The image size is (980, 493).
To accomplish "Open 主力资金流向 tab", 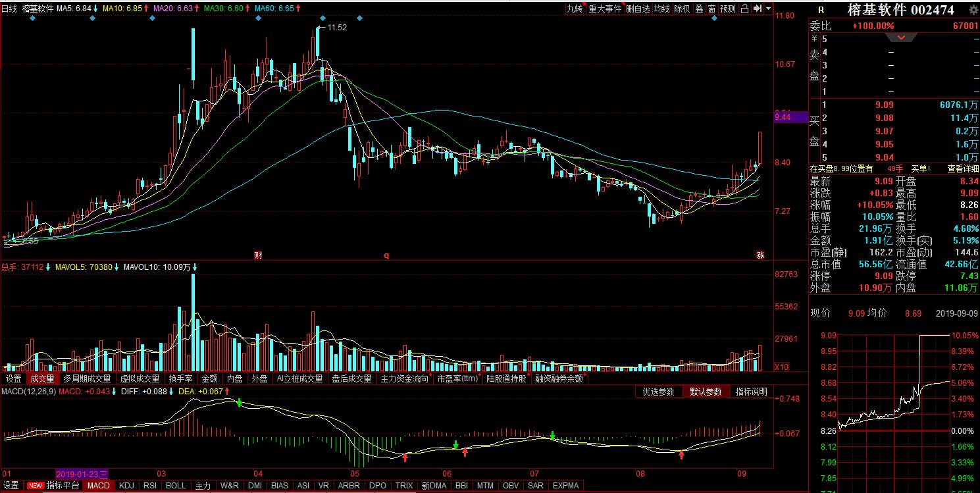I will click(404, 378).
